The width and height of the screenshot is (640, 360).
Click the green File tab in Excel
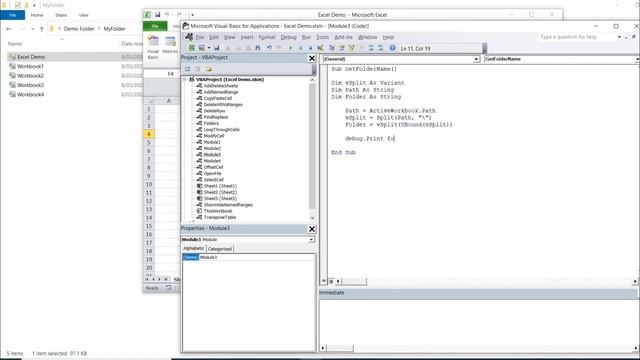pos(155,26)
